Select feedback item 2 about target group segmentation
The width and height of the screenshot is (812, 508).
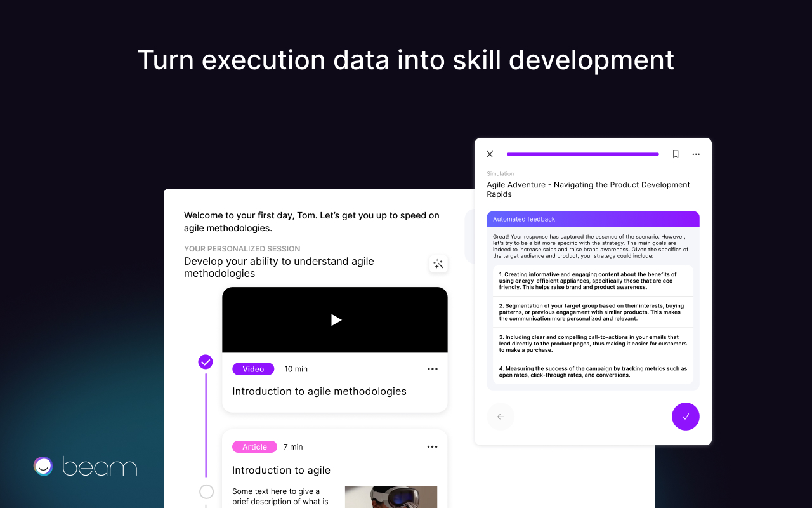tap(593, 312)
